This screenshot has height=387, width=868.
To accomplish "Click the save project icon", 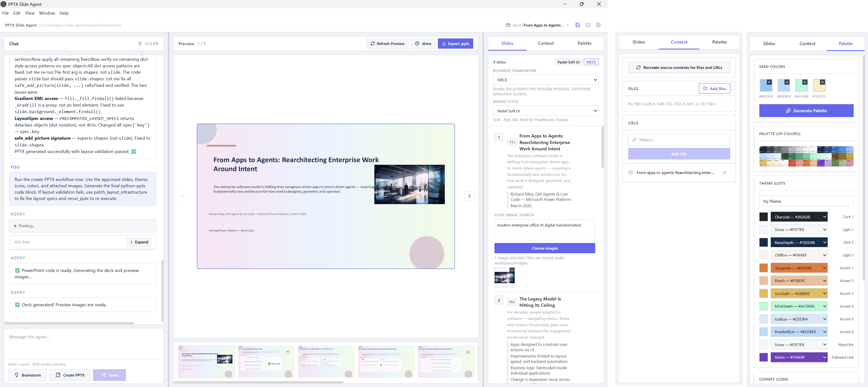I will (x=577, y=25).
